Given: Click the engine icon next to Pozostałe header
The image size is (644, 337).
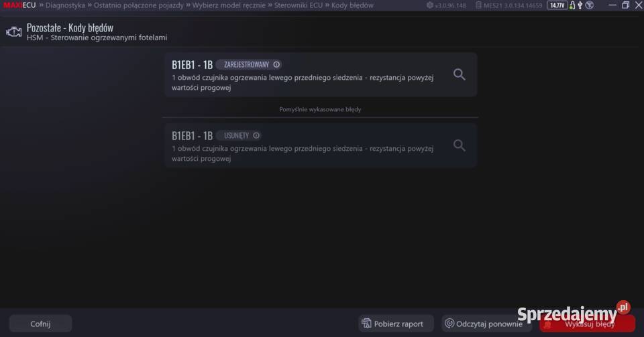Looking at the screenshot, I should coord(13,32).
